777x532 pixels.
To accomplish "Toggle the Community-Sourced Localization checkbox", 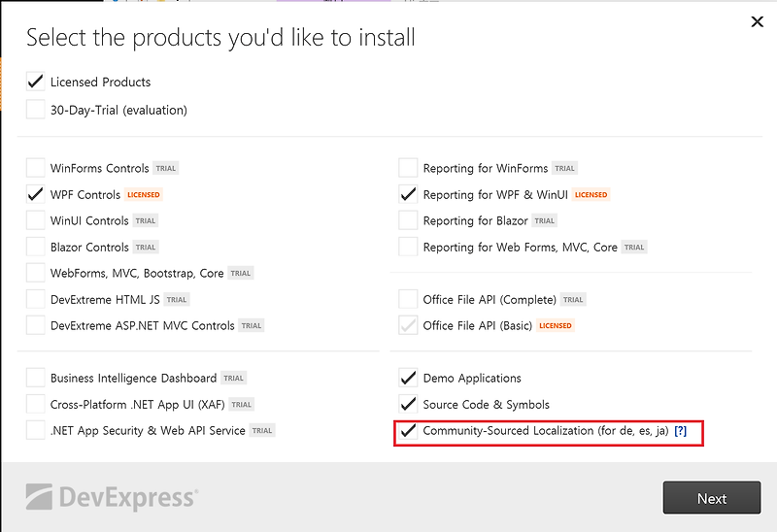I will [x=408, y=430].
